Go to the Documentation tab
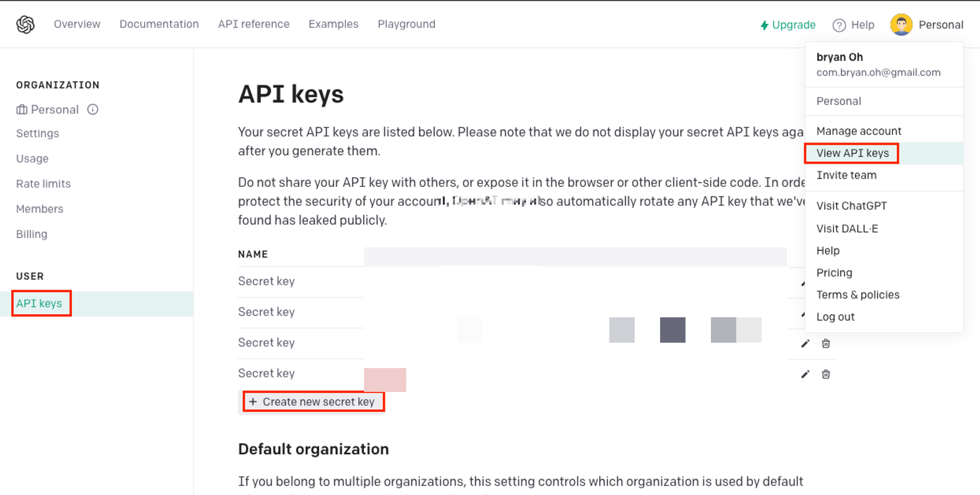 [x=159, y=24]
